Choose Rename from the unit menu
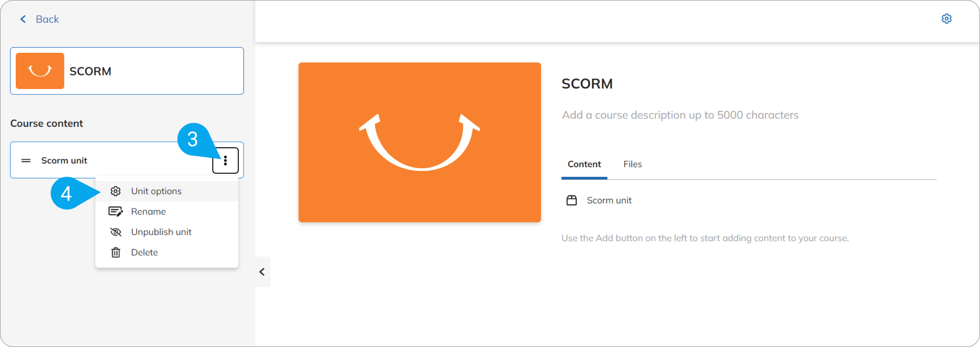 coord(167,212)
